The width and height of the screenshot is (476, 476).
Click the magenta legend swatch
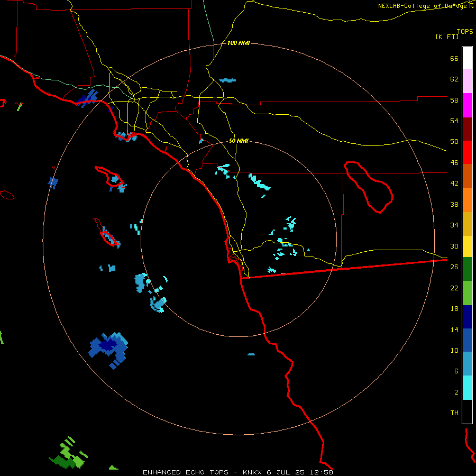click(x=467, y=105)
